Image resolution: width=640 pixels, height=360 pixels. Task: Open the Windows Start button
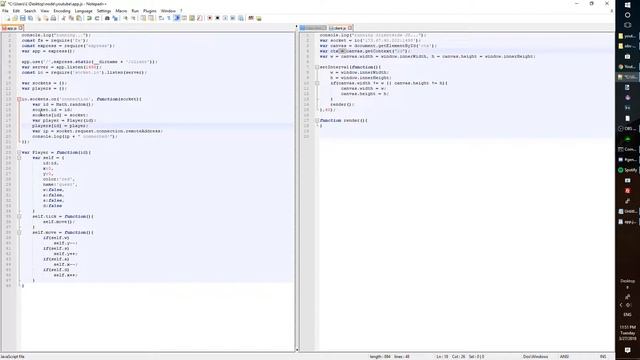627,4
